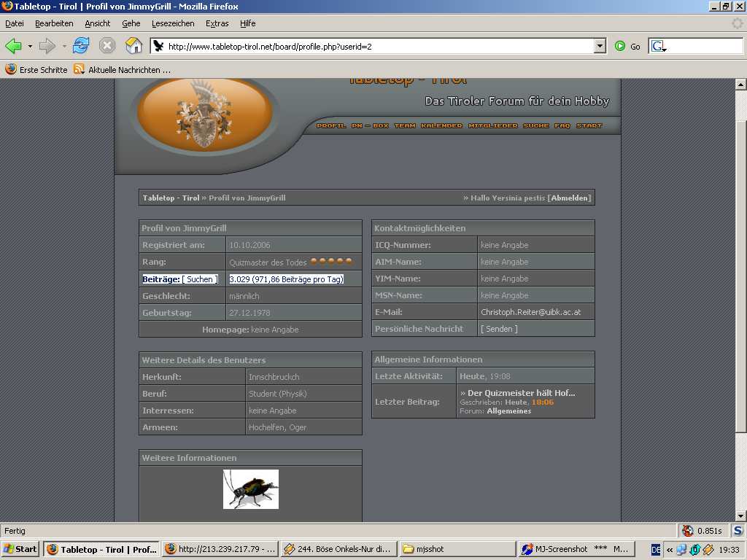The width and height of the screenshot is (747, 560).
Task: Click the Windows Start button
Action: pyautogui.click(x=20, y=549)
